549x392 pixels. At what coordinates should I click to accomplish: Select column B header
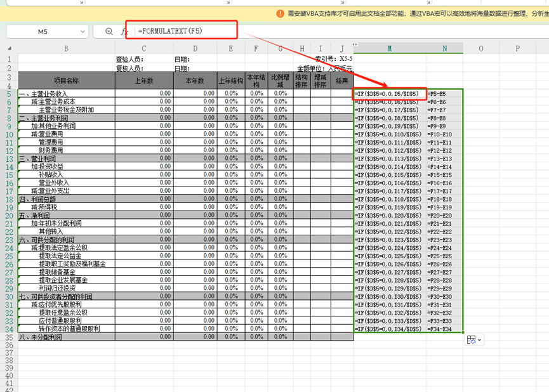tap(66, 49)
